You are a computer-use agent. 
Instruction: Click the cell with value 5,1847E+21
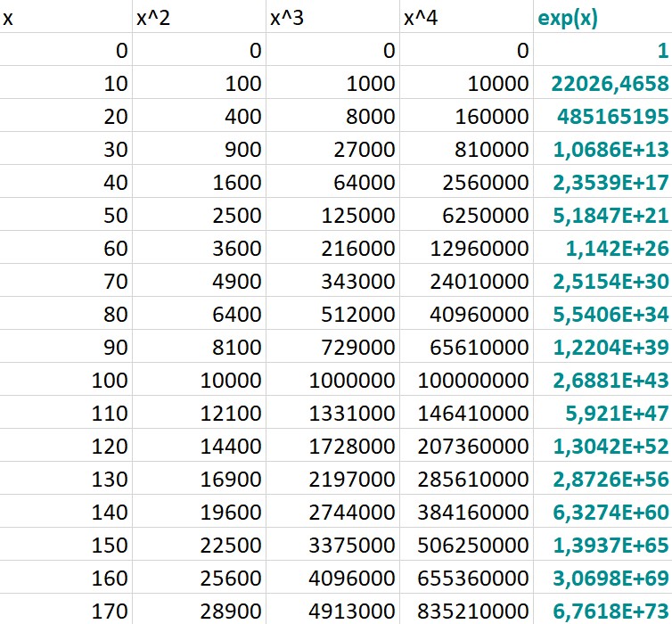click(x=603, y=215)
